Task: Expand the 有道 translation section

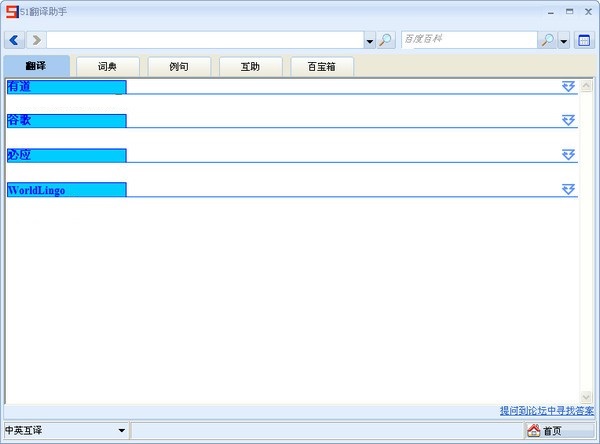Action: pyautogui.click(x=569, y=86)
